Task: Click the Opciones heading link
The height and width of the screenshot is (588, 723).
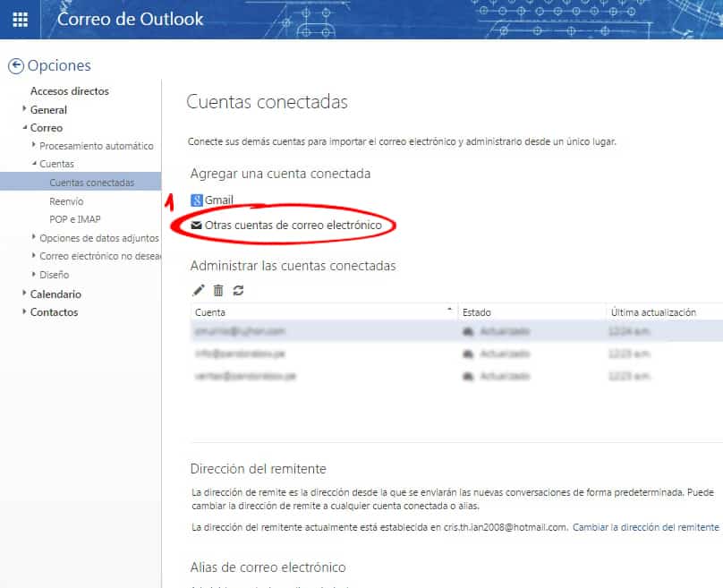Action: tap(59, 65)
